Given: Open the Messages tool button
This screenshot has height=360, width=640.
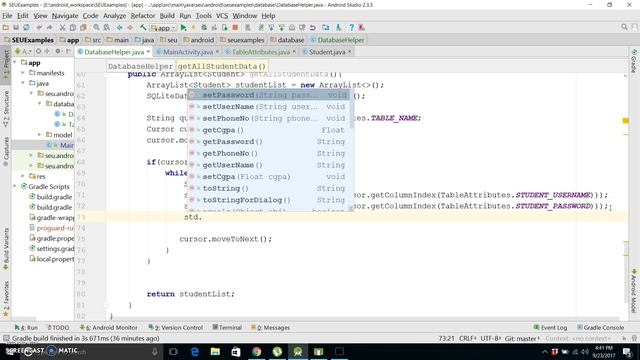Looking at the screenshot, I should (x=270, y=327).
